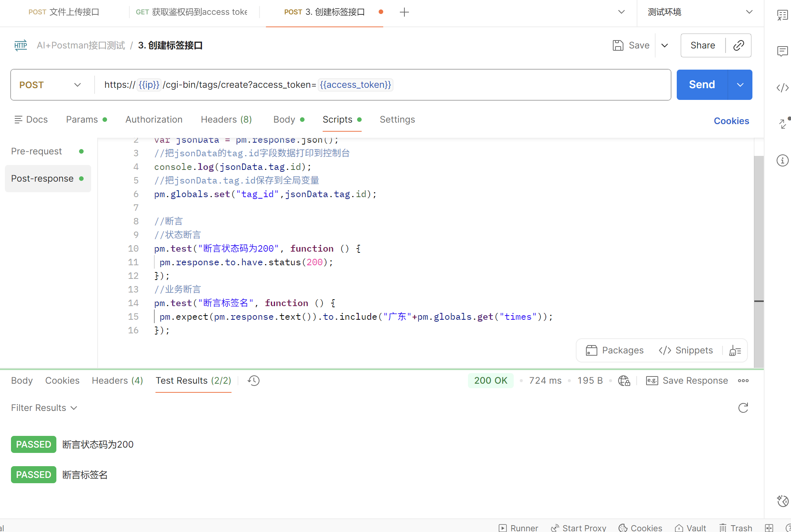Select the Pre-request script section

pos(48,151)
